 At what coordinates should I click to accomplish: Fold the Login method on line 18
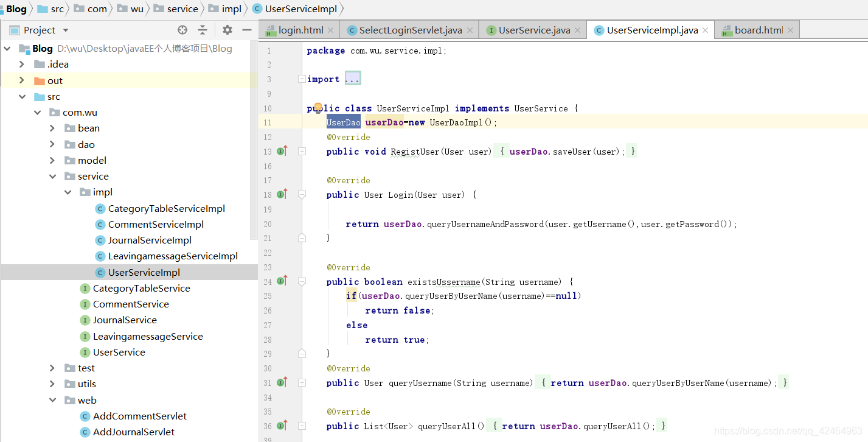(302, 194)
